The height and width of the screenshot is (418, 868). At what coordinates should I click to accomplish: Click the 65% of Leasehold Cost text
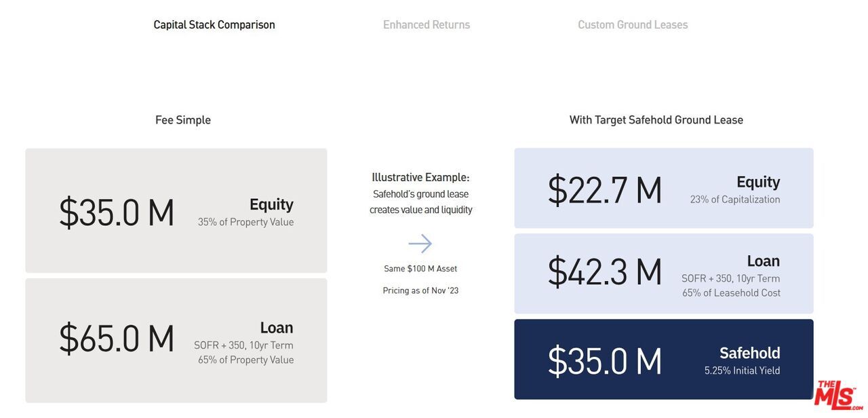(x=731, y=293)
